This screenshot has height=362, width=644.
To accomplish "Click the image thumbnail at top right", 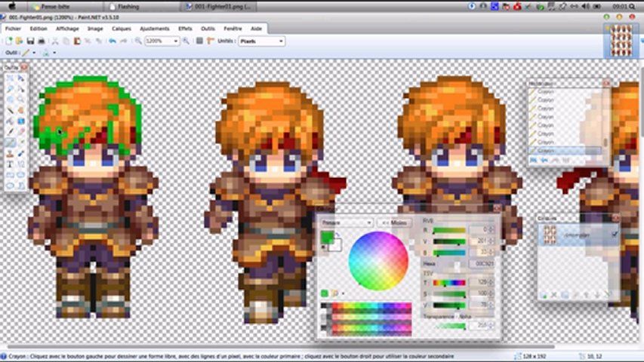I will pos(621,40).
